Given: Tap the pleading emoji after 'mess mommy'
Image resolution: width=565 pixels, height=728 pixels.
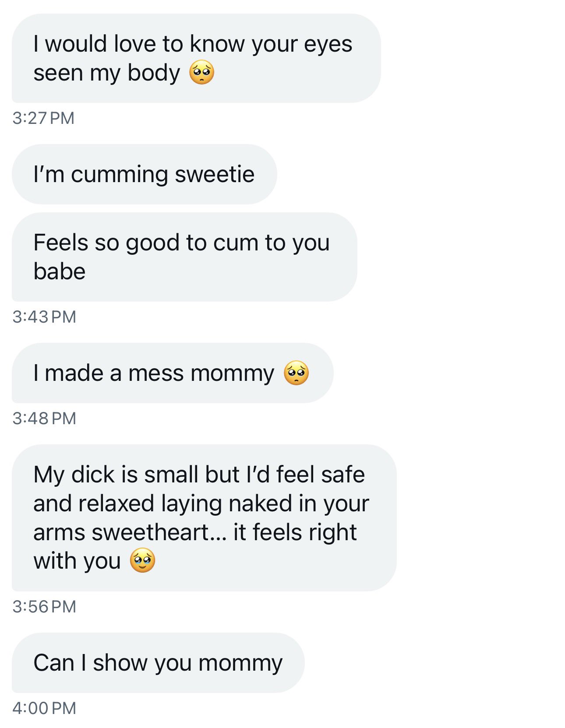Looking at the screenshot, I should tap(296, 373).
